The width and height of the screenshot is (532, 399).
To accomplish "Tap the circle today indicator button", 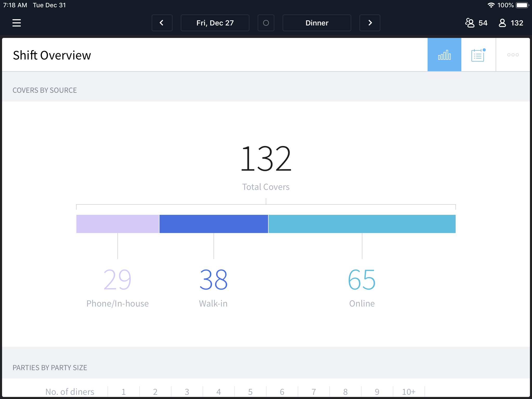I will coord(266,23).
